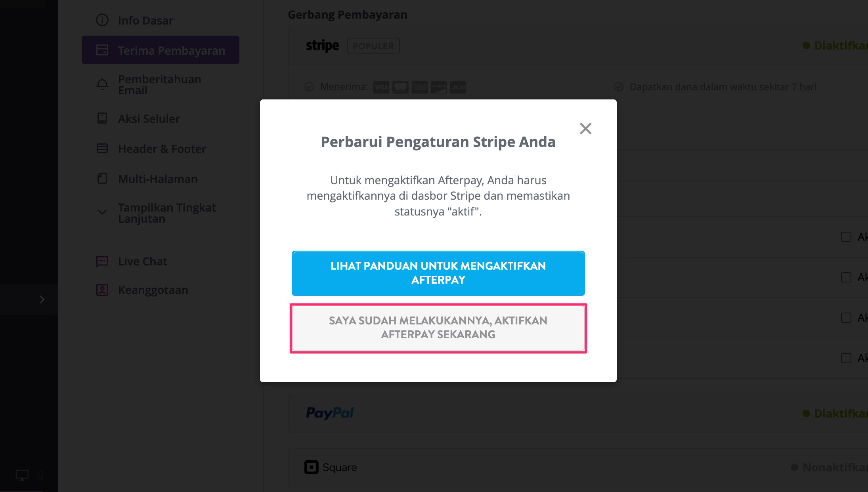Expand Tampilkan Tingkat Lanjutan chevron
This screenshot has width=868, height=492.
pos(102,212)
